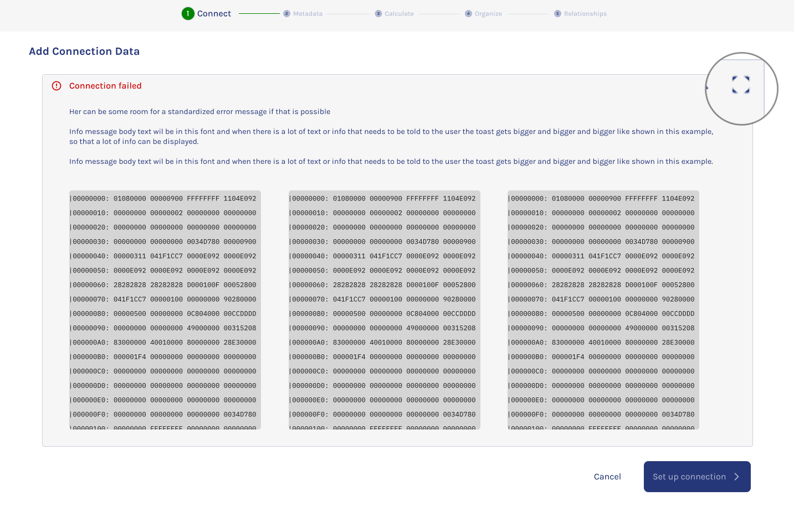The height and width of the screenshot is (532, 794).
Task: Click the chevron arrow in Set up connection
Action: pos(736,477)
